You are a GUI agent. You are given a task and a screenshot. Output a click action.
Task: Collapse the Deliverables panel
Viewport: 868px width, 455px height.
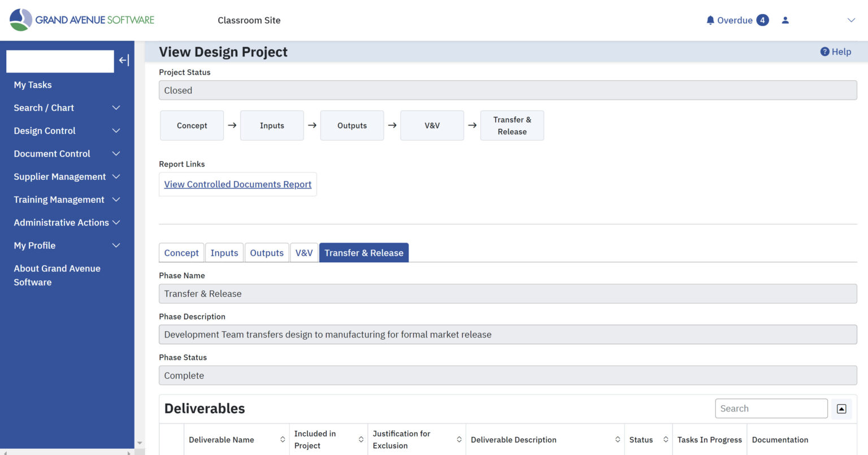click(841, 408)
